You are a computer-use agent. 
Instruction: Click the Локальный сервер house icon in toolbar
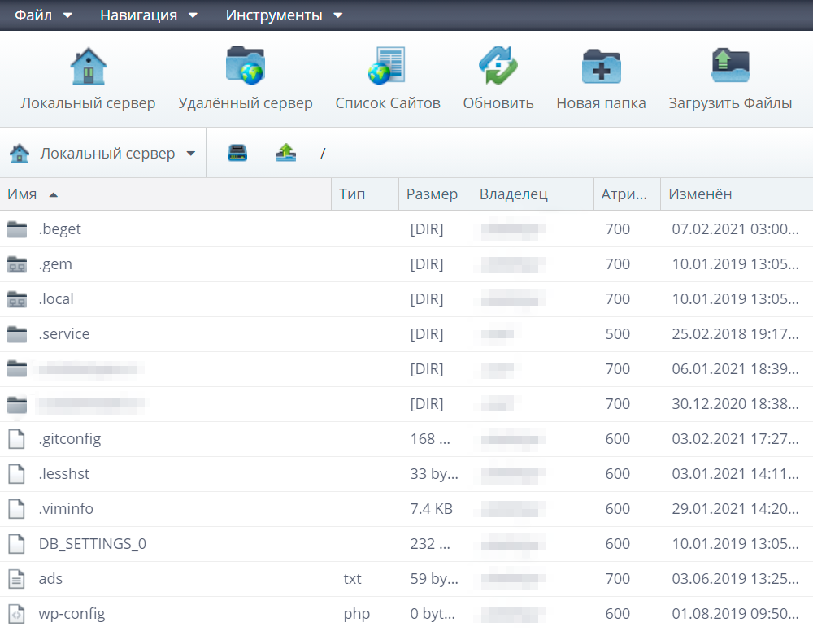coord(88,67)
